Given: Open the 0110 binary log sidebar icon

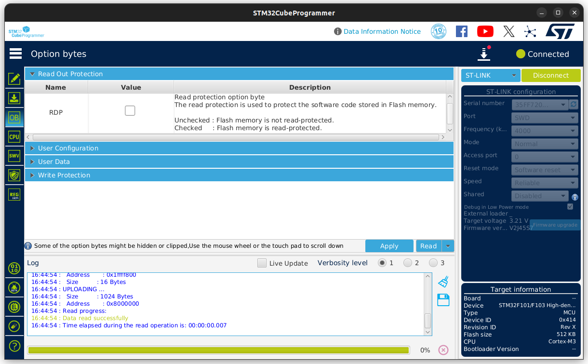Looking at the screenshot, I should [14, 269].
